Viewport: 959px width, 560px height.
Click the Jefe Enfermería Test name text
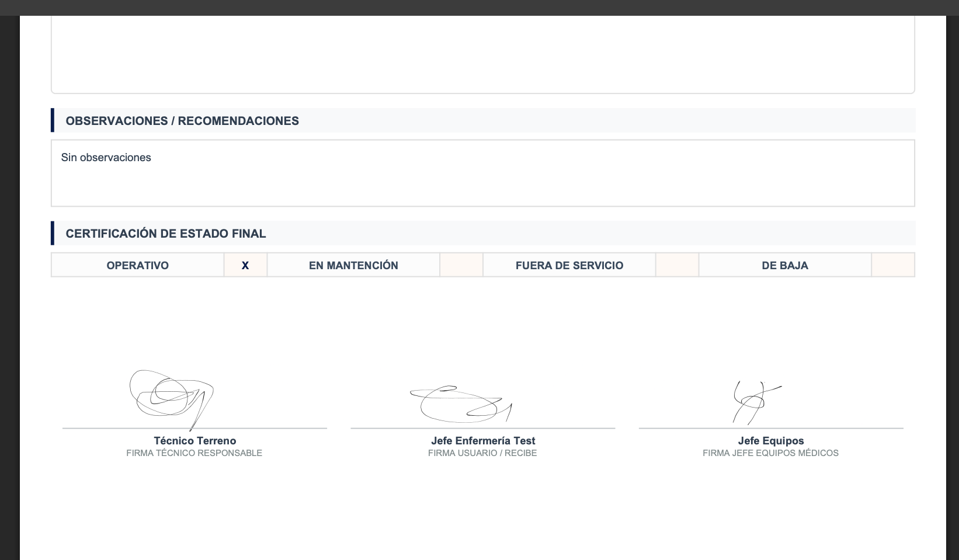tap(483, 441)
